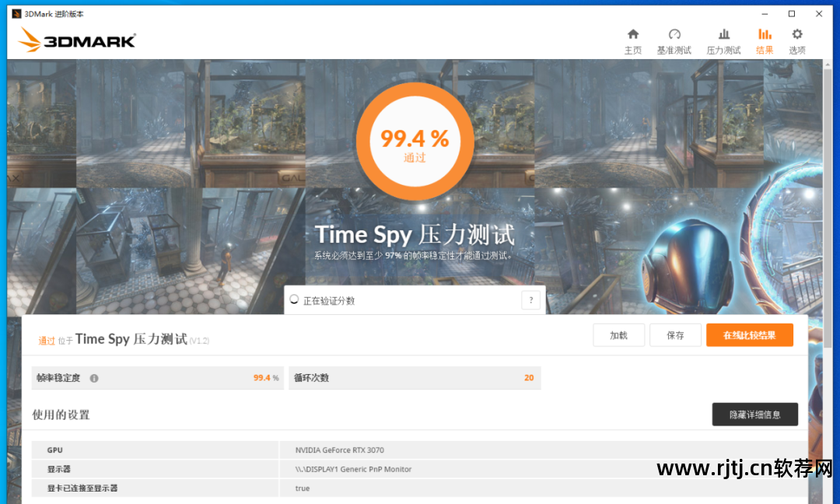The width and height of the screenshot is (840, 504).
Task: Maximize the 3DMark window
Action: tap(792, 14)
